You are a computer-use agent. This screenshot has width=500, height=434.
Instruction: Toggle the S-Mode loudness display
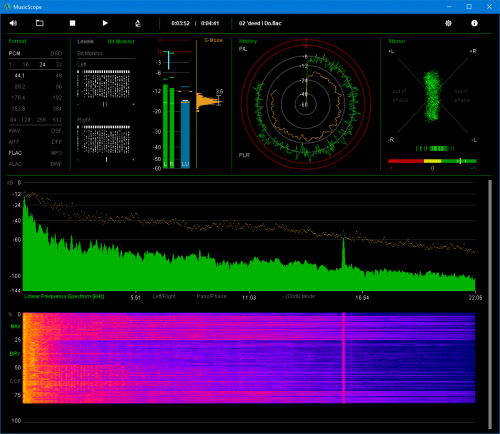(x=213, y=40)
